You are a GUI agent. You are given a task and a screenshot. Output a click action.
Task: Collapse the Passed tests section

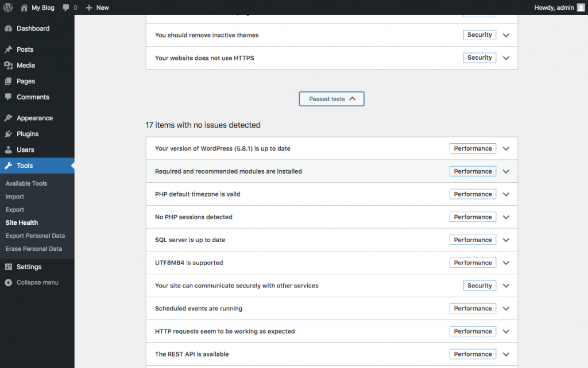pos(331,99)
